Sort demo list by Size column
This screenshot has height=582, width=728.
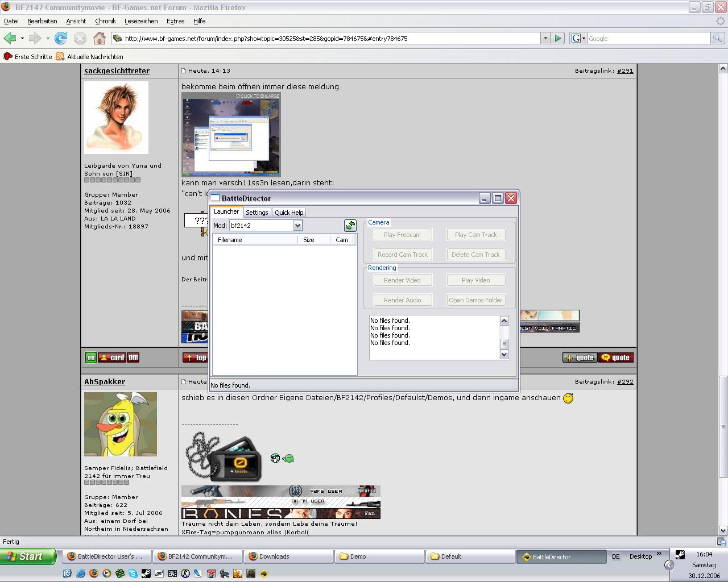click(314, 240)
